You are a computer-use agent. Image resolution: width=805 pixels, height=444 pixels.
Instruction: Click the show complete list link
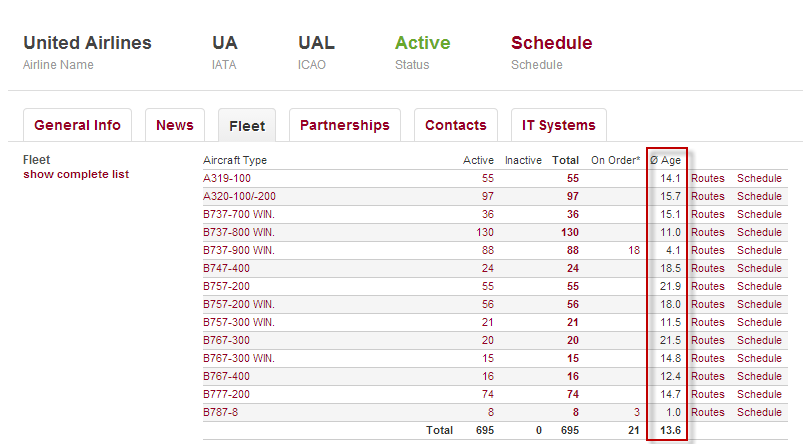tap(76, 174)
